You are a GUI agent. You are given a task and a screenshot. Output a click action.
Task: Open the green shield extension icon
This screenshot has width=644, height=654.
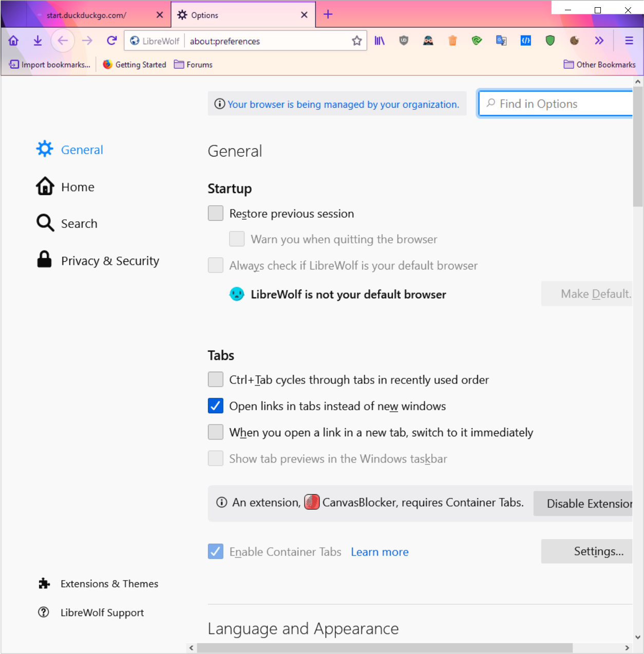(550, 41)
